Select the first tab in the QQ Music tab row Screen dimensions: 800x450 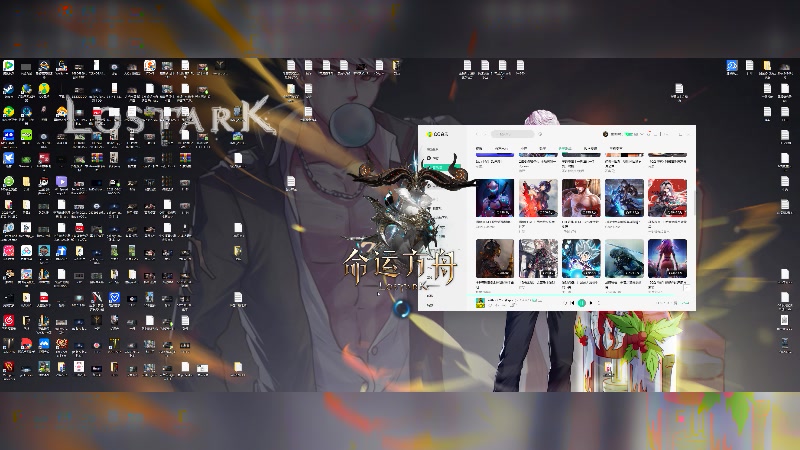(479, 148)
